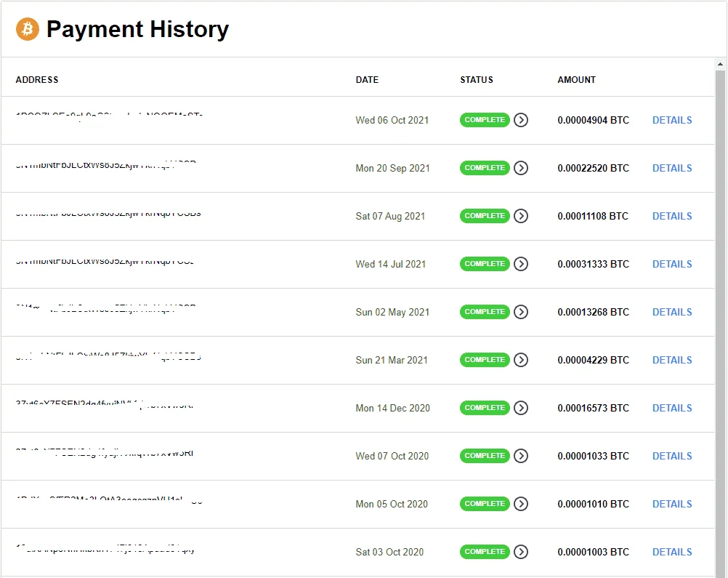
Task: Click the amount 0.00022520 BTC
Action: point(594,168)
